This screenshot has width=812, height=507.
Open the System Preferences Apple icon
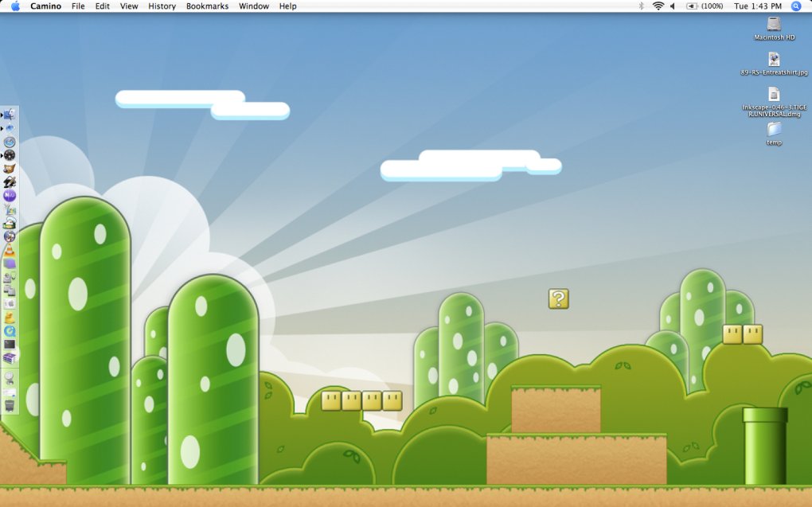[10, 303]
